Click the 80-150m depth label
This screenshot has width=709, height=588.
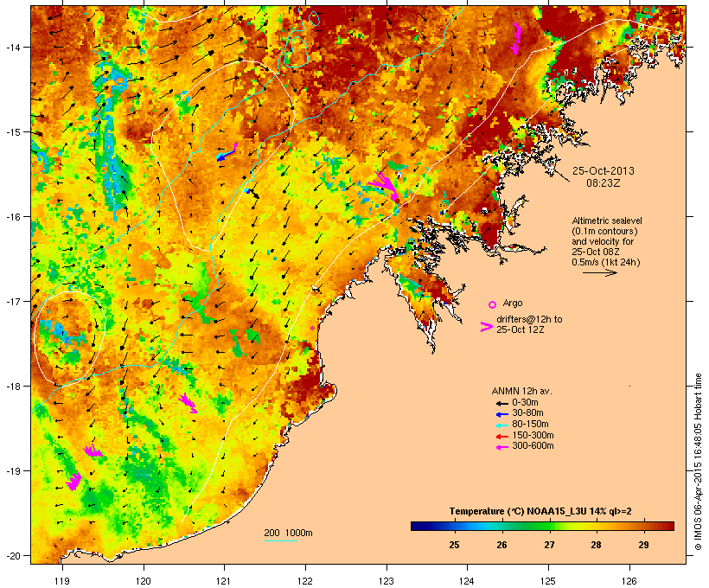(x=530, y=425)
